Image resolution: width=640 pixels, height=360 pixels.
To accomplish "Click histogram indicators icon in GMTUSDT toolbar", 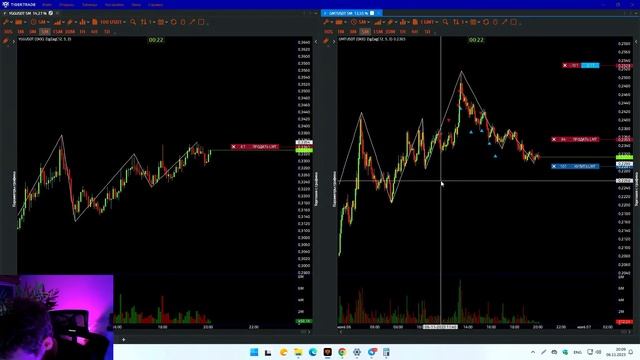I will pyautogui.click(x=403, y=22).
